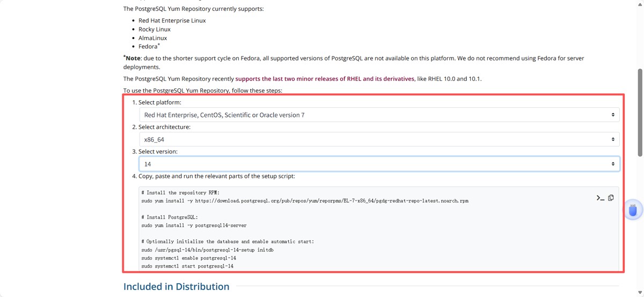Screen dimensions: 644x297
Task: Click the Fedora list item
Action: (148, 47)
